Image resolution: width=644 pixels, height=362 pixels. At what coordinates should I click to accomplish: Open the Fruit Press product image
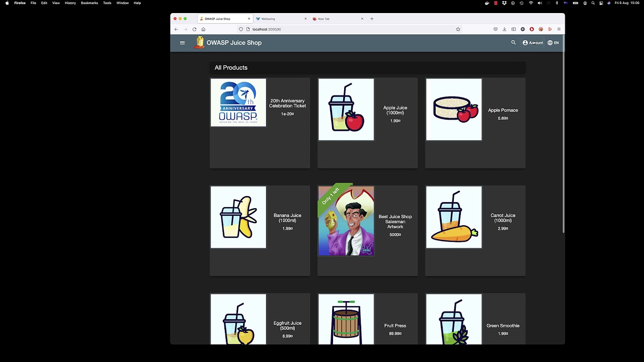pos(346,320)
